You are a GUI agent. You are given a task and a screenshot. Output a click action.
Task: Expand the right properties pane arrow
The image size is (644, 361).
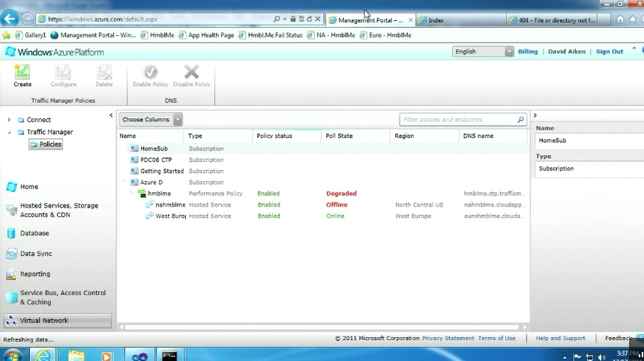point(535,115)
